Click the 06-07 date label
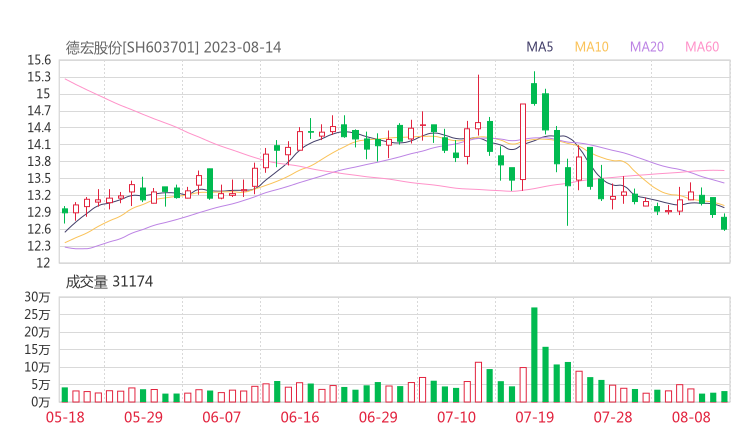This screenshot has width=740, height=440. tap(221, 417)
